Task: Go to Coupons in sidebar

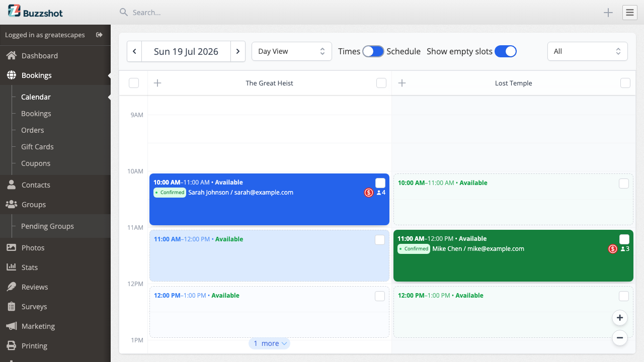Action: (36, 163)
